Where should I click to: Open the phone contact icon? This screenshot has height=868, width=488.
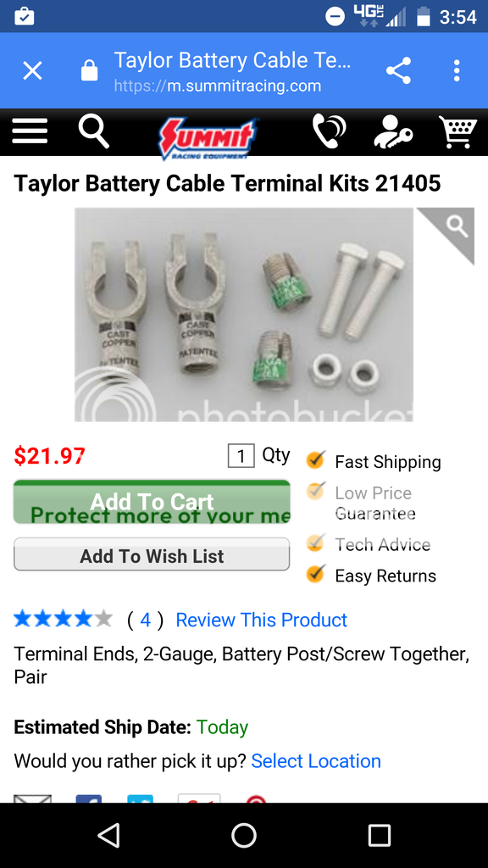click(x=330, y=131)
